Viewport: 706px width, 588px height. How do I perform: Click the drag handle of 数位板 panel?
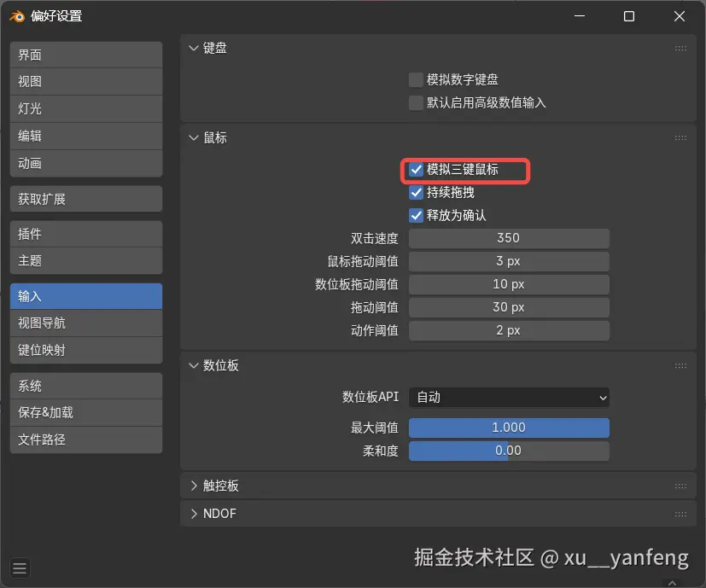coord(680,365)
